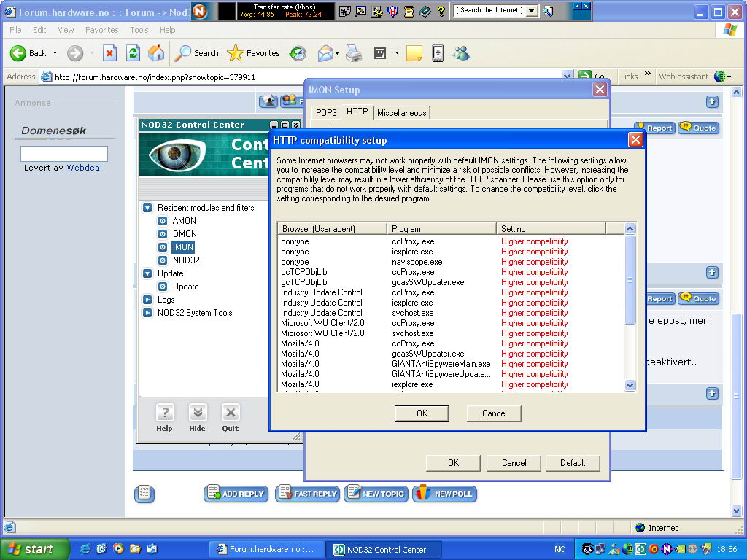Collapse Resident modules and filters node
Image resolution: width=747 pixels, height=560 pixels.
pyautogui.click(x=147, y=208)
